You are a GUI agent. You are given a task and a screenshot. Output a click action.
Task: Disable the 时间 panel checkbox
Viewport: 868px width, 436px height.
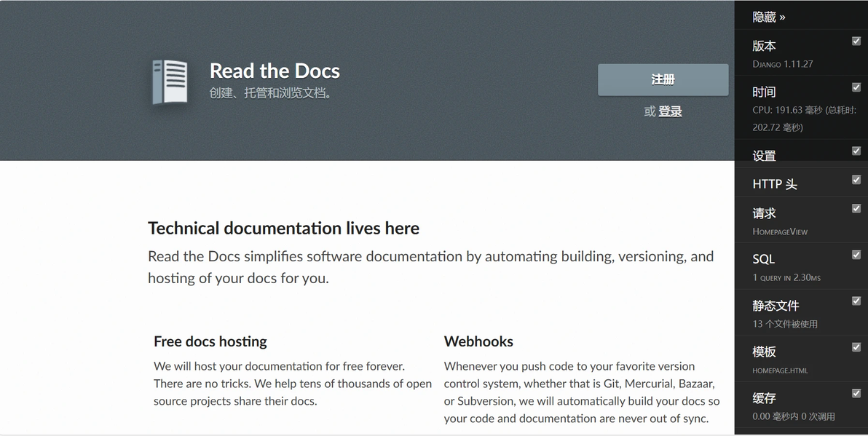click(x=856, y=87)
